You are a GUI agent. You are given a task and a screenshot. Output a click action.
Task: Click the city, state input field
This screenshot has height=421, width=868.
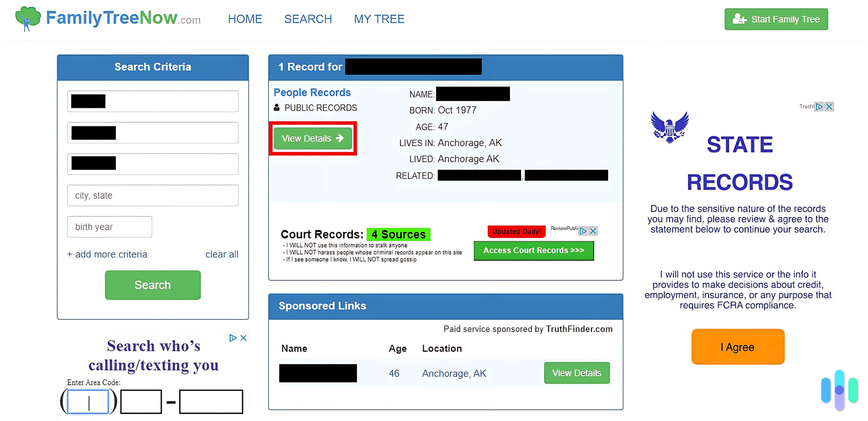coord(153,195)
